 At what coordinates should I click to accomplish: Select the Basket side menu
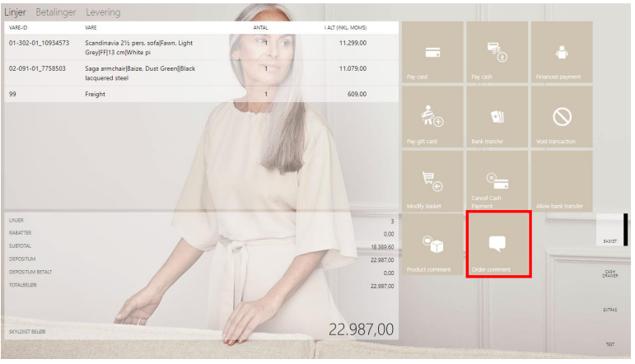[x=609, y=240]
